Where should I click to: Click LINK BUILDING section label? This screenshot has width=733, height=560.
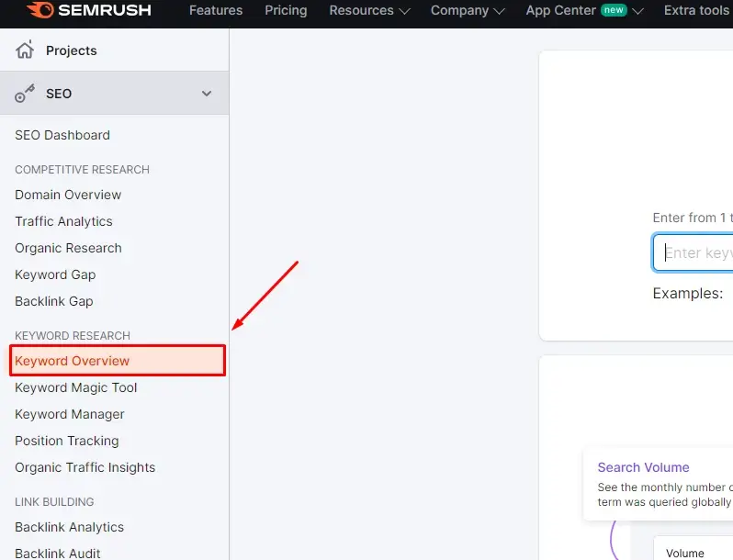(x=54, y=501)
